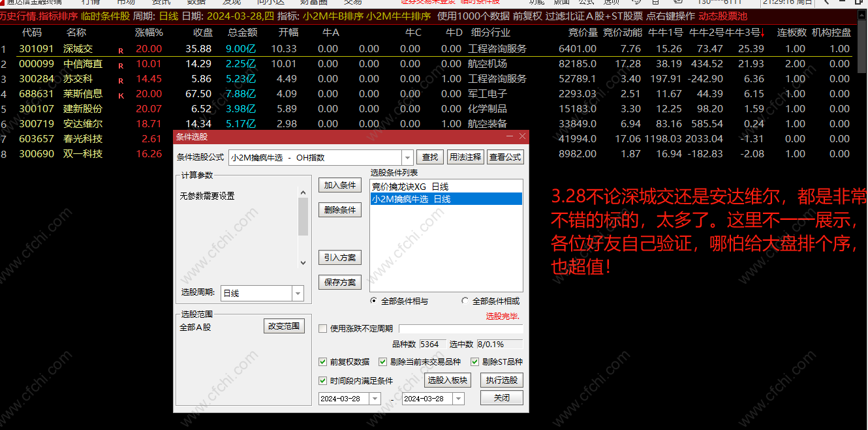The image size is (868, 430).
Task: Select stock 中信海直 name cell
Action: pyautogui.click(x=83, y=64)
